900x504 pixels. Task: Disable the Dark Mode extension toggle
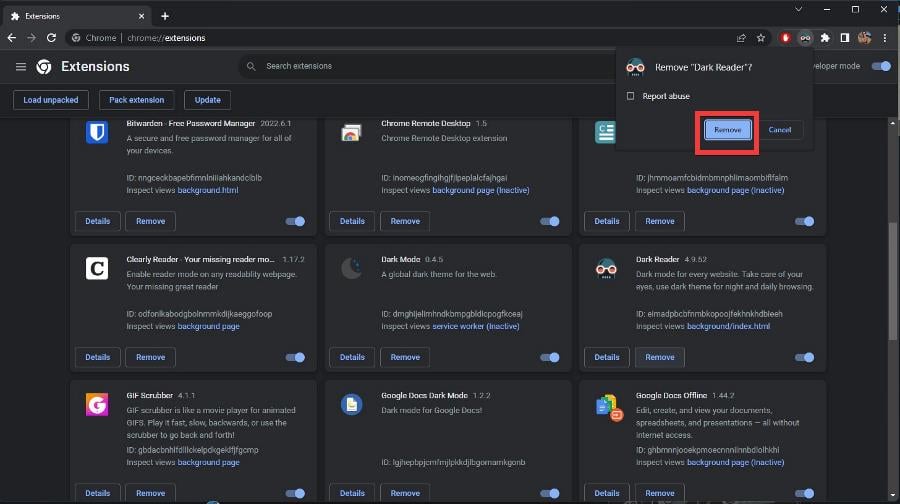[549, 357]
